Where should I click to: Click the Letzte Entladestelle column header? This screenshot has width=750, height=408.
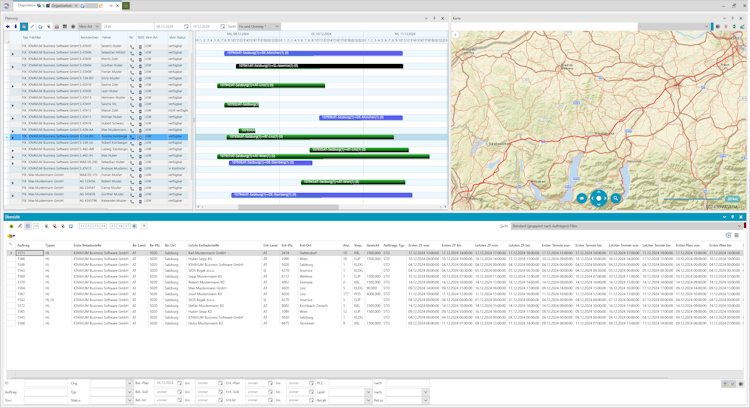point(204,245)
